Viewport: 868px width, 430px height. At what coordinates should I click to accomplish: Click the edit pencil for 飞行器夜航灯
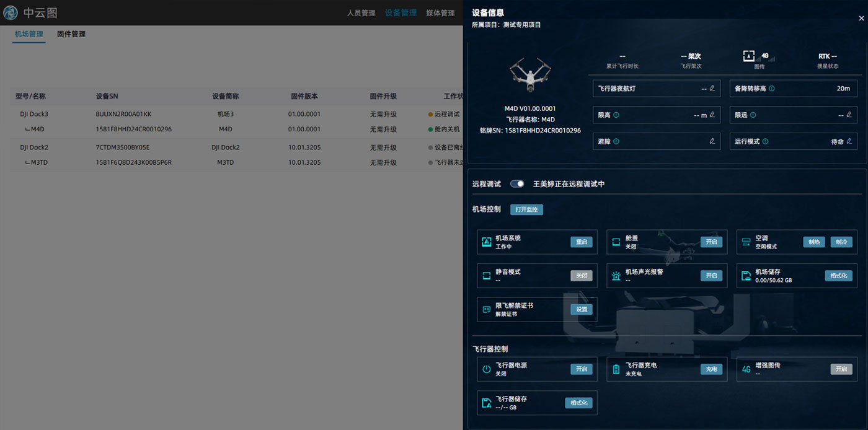pos(712,89)
